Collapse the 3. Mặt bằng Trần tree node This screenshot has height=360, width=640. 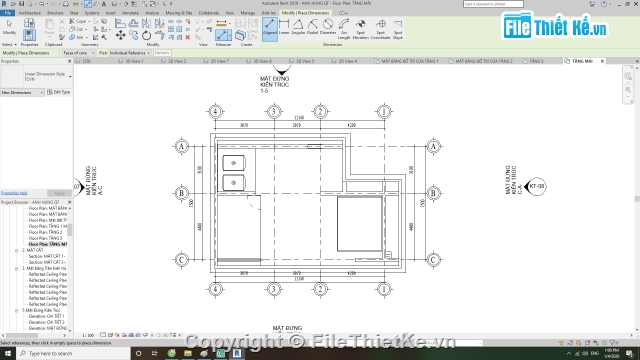tap(17, 269)
